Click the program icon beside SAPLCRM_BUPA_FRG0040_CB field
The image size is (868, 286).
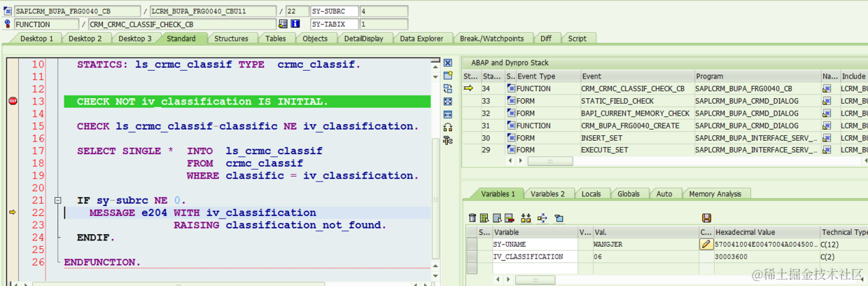(x=8, y=12)
